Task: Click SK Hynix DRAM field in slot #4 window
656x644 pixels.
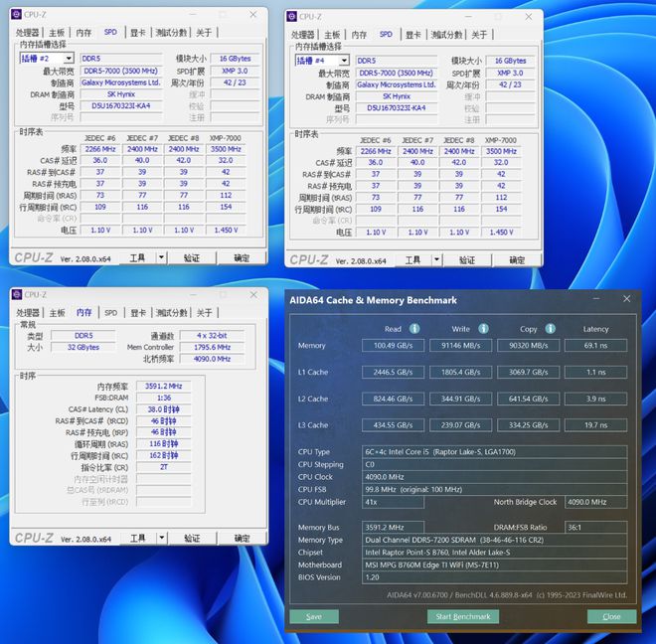Action: pos(397,96)
